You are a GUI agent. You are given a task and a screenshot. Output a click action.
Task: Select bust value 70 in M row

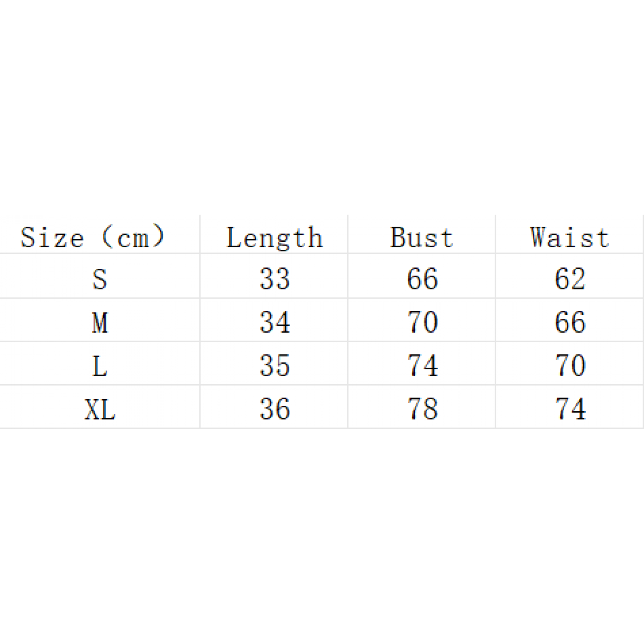[x=422, y=322]
